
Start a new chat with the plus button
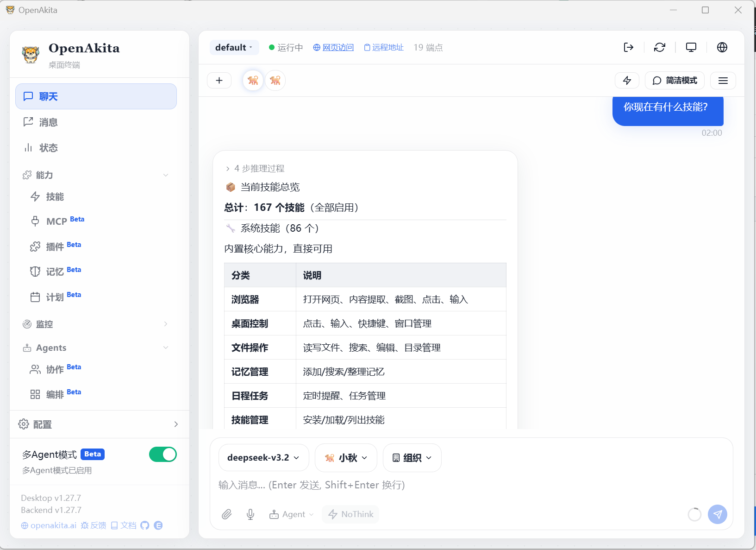[219, 81]
